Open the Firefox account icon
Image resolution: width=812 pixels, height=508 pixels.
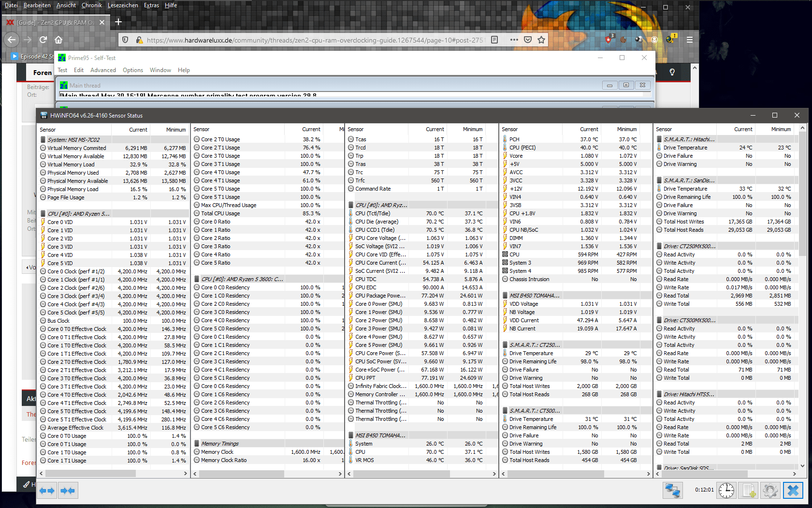coord(654,40)
